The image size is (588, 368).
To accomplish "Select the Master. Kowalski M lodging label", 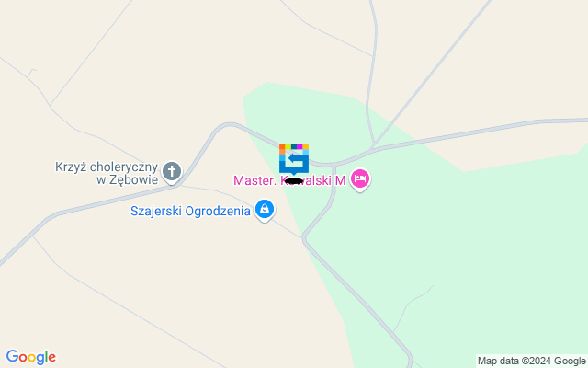I will (x=289, y=180).
